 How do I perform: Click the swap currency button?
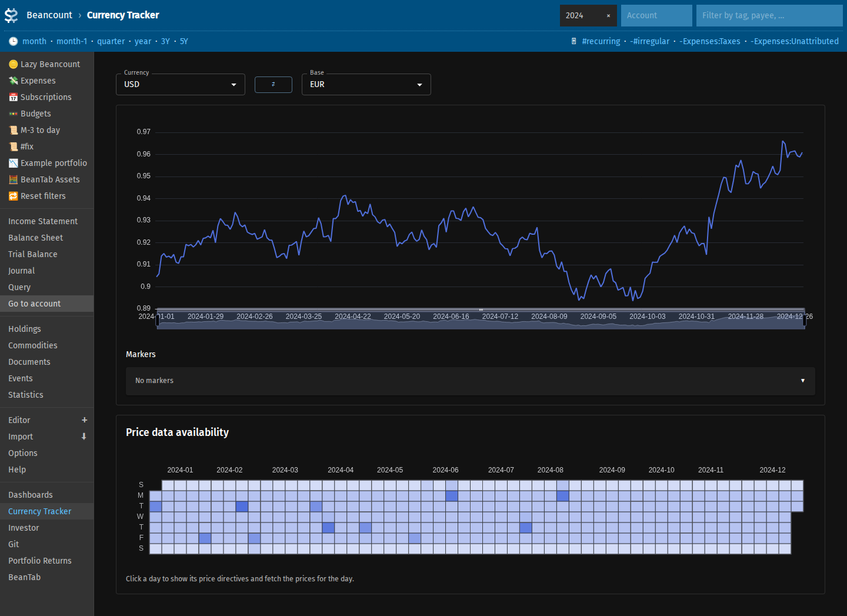click(274, 85)
